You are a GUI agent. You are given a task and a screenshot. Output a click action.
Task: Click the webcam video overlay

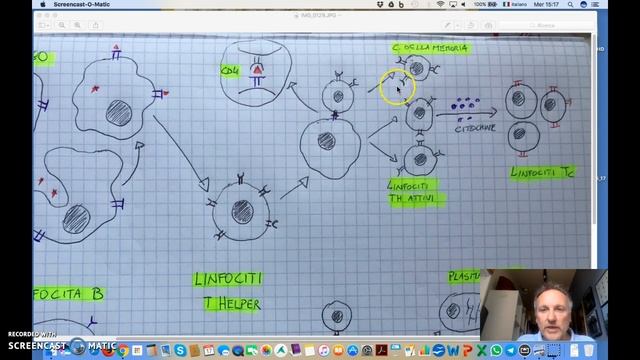(x=544, y=305)
